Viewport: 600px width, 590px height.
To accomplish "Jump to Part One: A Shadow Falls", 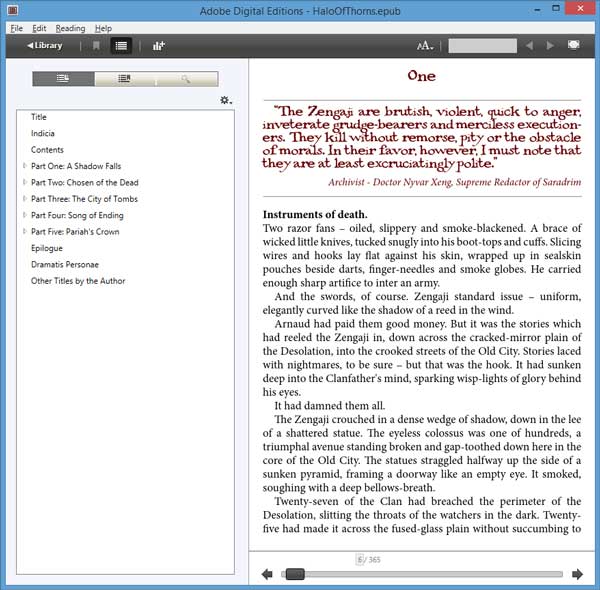I will pos(76,166).
